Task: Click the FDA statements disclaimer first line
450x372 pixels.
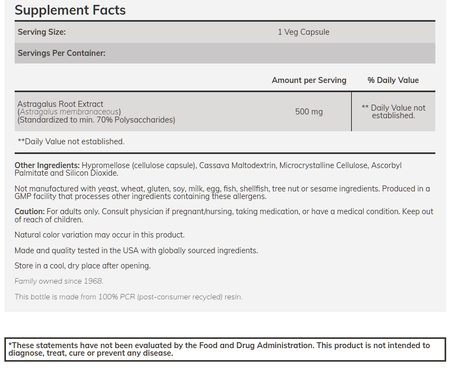Action: [x=219, y=345]
